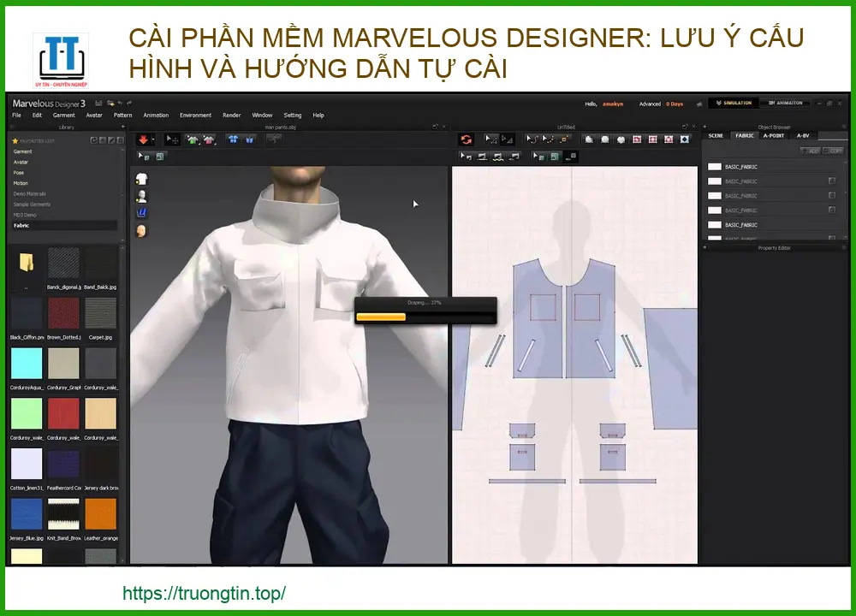The width and height of the screenshot is (856, 616).
Task: Click the orange sync refresh icon
Action: point(466,139)
